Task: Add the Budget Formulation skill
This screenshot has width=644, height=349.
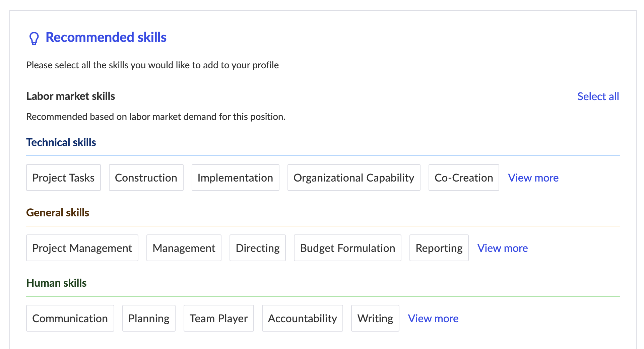Action: pyautogui.click(x=347, y=248)
